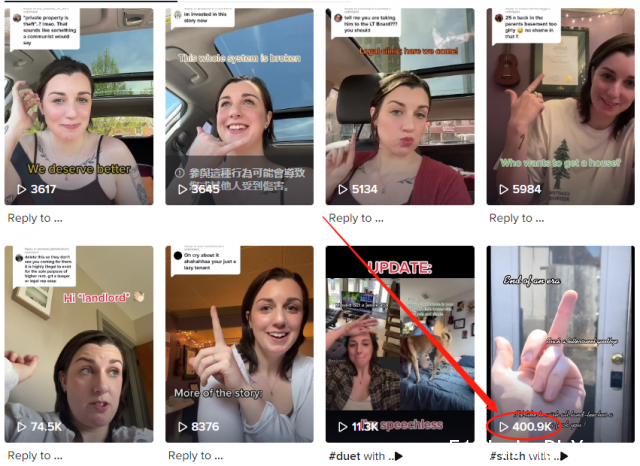Click the play icon beside 3617 views

coord(22,189)
